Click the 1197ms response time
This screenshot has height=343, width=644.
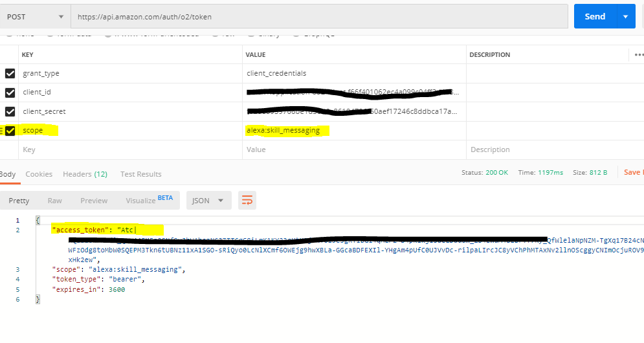(550, 173)
